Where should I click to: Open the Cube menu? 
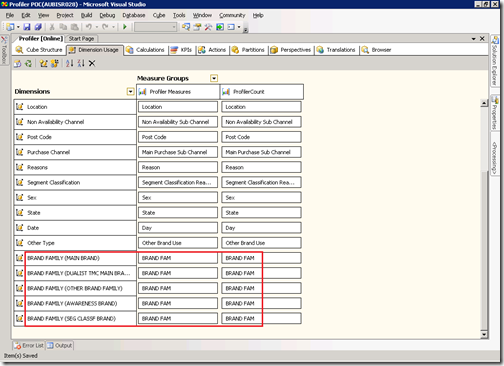[159, 15]
